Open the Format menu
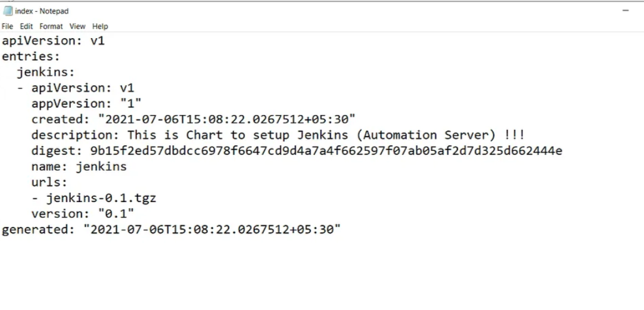Screen dimensions: 644x310 [51, 26]
